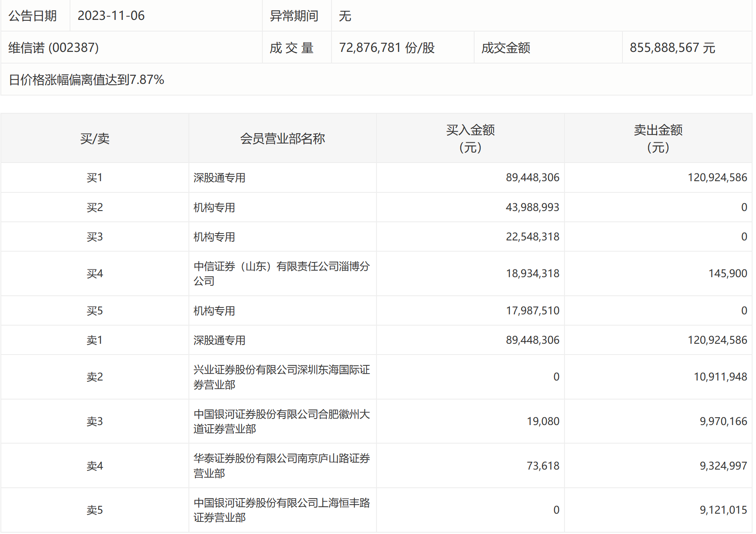Click the sell amount 145,900

coord(727,274)
